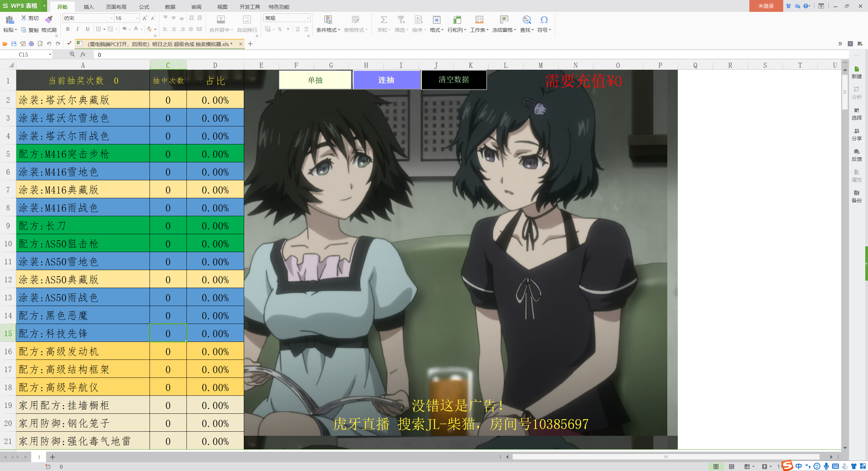The height and width of the screenshot is (471, 868).
Task: Expand the borders dropdown arrow
Action: pyautogui.click(x=104, y=29)
